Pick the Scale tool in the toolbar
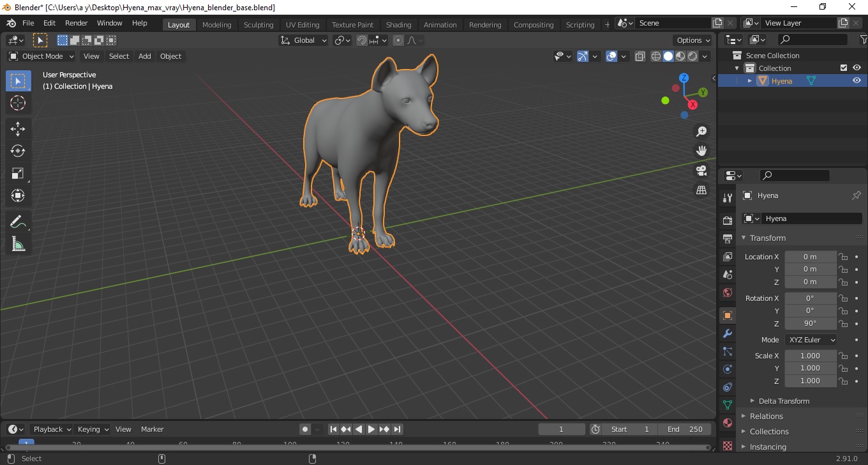 [18, 173]
